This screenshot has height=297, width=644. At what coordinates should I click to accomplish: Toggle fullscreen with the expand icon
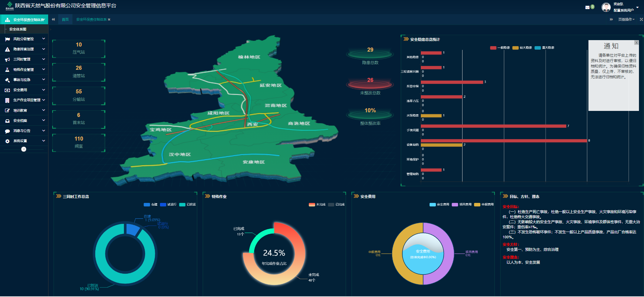click(641, 20)
